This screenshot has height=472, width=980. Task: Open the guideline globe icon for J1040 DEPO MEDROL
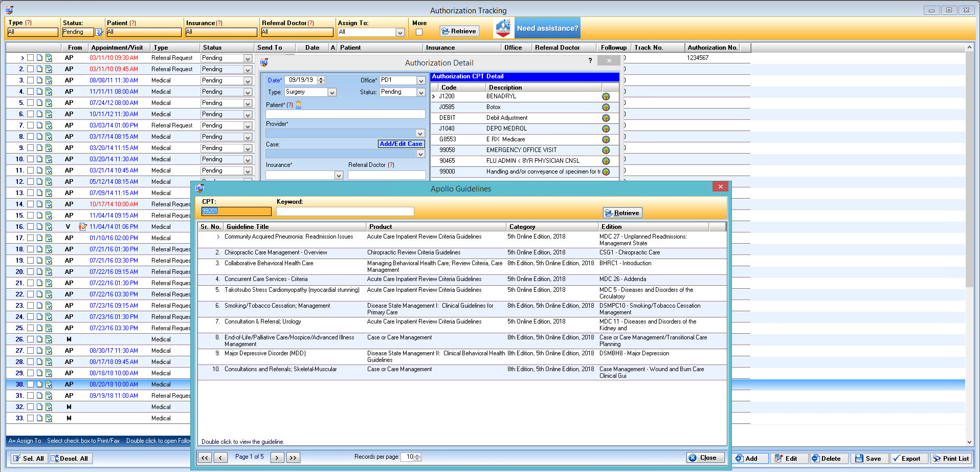(606, 129)
